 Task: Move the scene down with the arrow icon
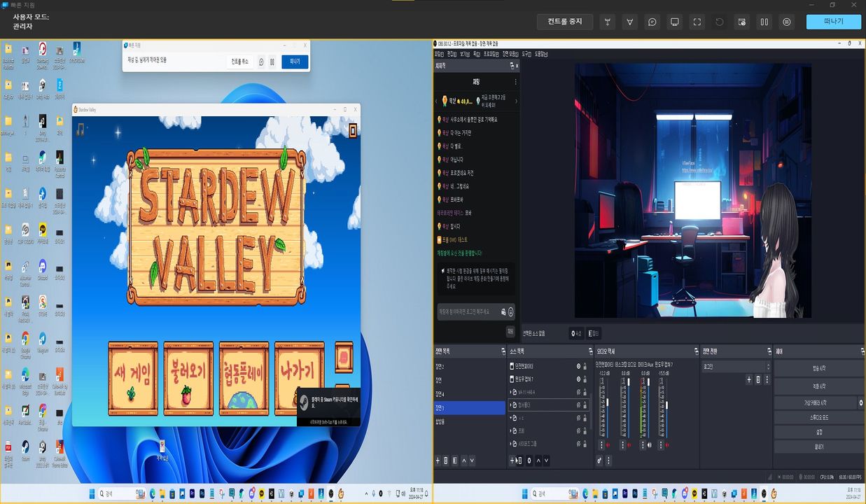click(472, 461)
